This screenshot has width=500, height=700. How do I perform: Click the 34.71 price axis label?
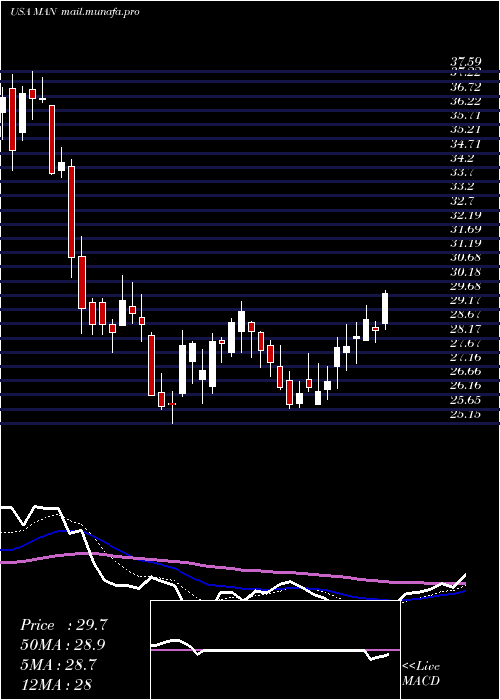point(466,144)
